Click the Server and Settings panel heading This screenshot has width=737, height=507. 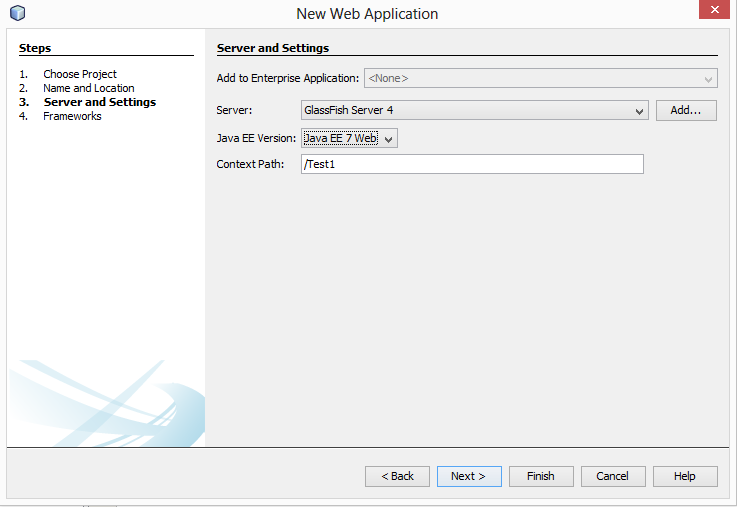pos(273,48)
